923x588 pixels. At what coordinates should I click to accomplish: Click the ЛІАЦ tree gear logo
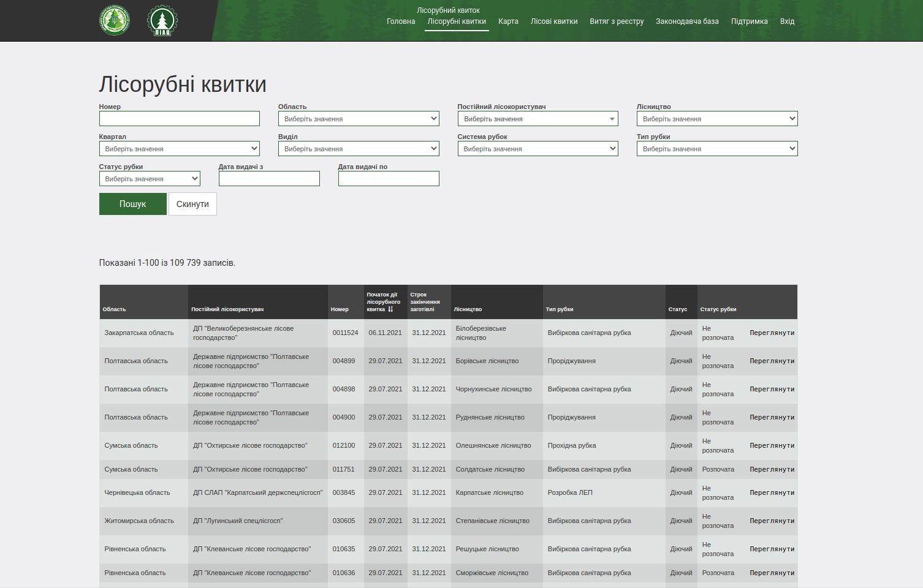(162, 21)
